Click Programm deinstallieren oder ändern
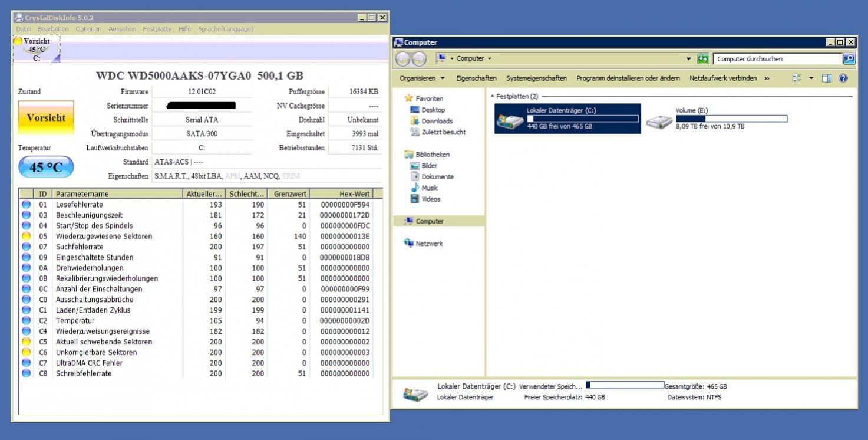This screenshot has width=868, height=440. 628,78
